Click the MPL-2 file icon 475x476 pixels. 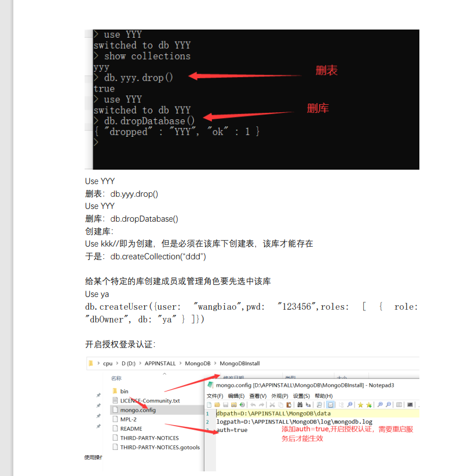(115, 419)
